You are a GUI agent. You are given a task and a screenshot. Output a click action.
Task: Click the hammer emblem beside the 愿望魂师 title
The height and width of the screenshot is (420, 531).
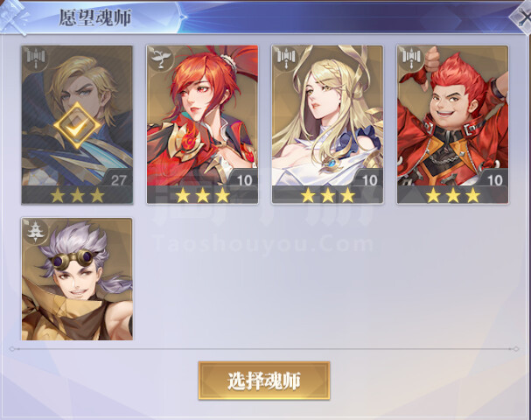coord(15,17)
